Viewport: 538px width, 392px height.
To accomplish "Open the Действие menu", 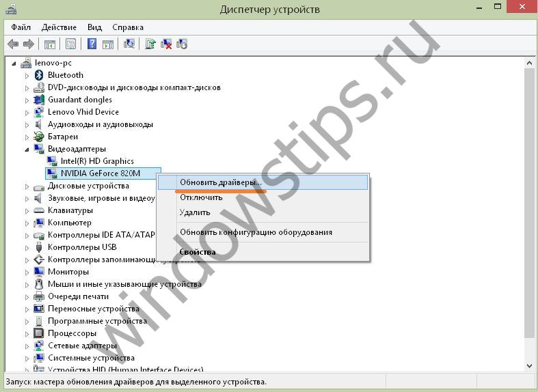I will [x=59, y=27].
